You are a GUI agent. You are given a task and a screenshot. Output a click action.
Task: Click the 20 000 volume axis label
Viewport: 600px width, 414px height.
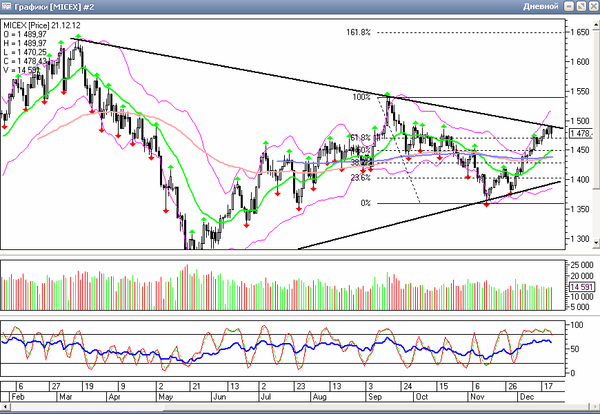(x=582, y=276)
